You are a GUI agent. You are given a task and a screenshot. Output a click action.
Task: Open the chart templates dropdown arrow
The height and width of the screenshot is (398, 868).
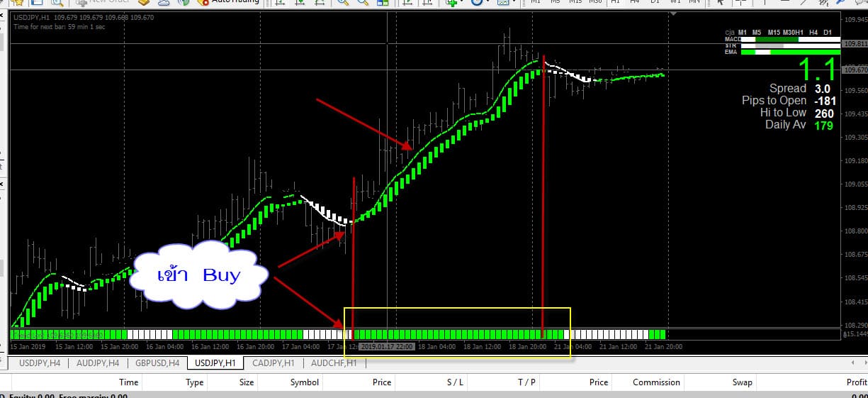(x=514, y=3)
